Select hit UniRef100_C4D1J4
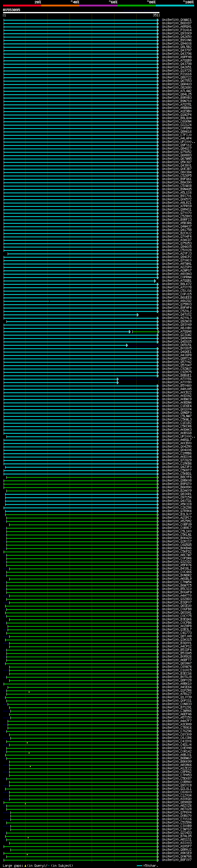 pos(176,745)
